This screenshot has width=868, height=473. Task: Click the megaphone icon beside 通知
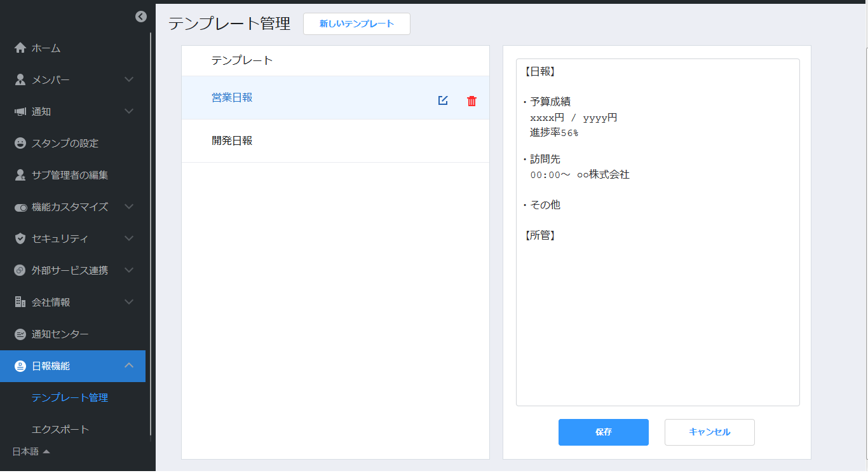20,111
